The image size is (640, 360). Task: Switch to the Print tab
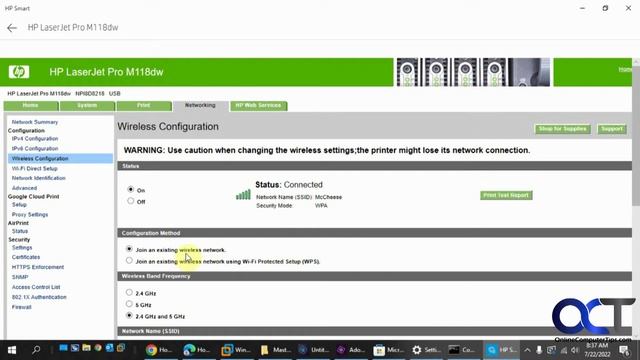click(x=144, y=106)
